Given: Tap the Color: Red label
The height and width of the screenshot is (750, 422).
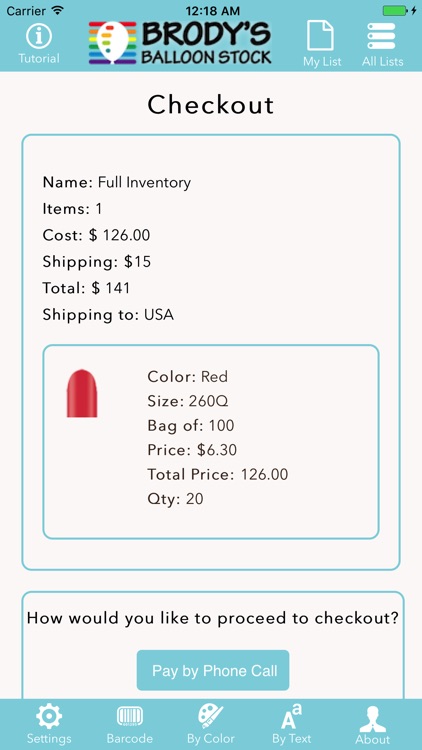Looking at the screenshot, I should 188,376.
